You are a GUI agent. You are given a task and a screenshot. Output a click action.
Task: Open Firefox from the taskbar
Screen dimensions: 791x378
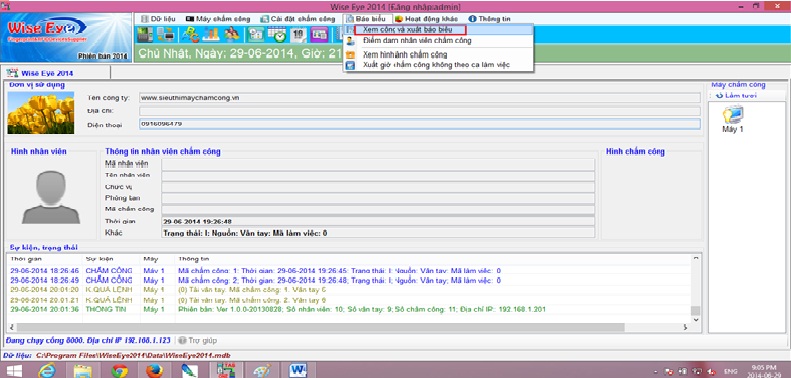tap(154, 370)
